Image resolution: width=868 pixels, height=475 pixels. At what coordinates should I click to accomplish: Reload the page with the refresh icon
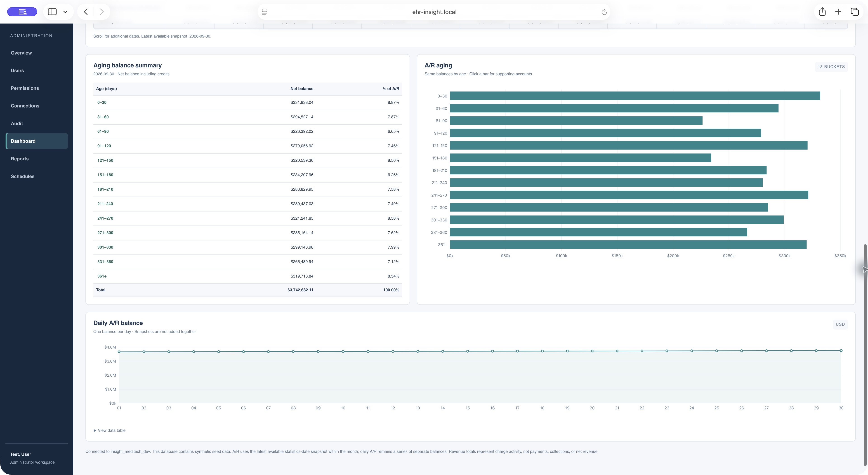pyautogui.click(x=604, y=12)
